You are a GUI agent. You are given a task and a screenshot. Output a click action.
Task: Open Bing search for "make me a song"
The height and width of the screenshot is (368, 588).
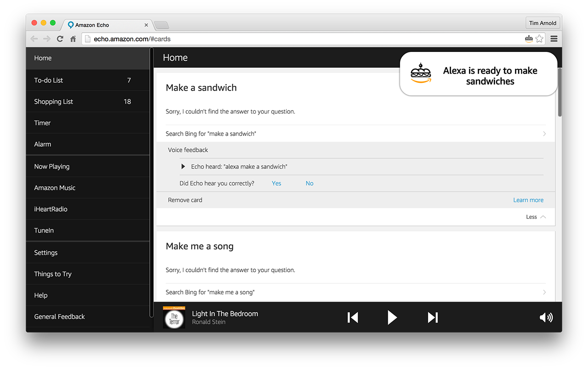(356, 292)
